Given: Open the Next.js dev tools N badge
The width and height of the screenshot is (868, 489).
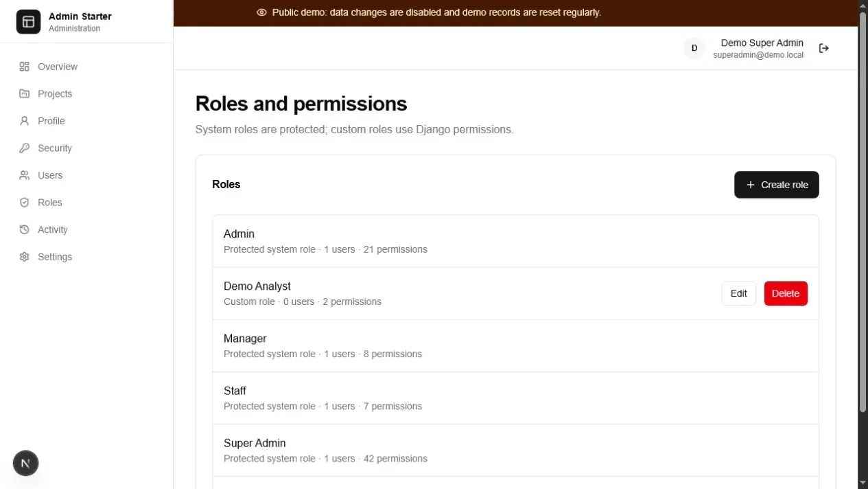Looking at the screenshot, I should [25, 463].
